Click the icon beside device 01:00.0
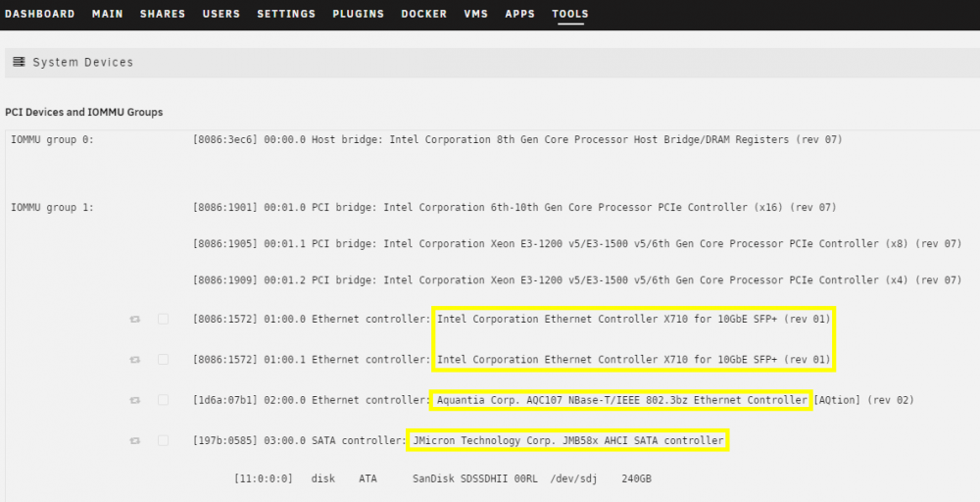The height and width of the screenshot is (502, 980). [x=135, y=320]
